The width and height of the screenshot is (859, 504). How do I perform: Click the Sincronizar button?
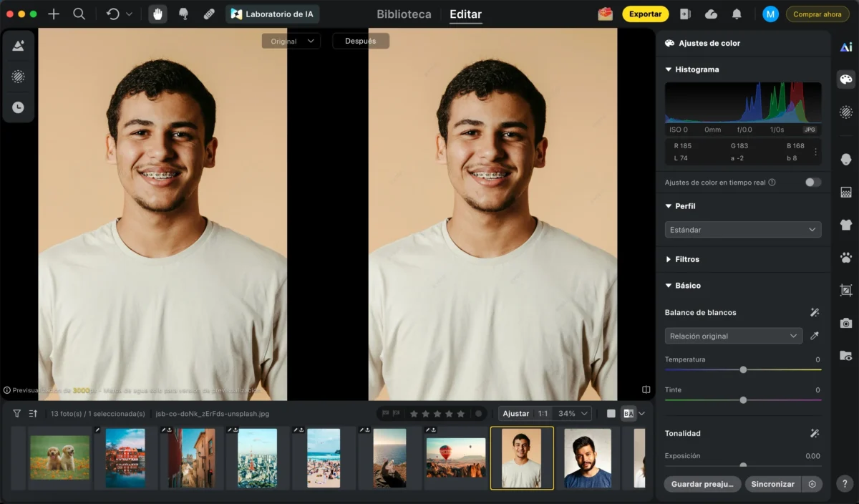(772, 484)
